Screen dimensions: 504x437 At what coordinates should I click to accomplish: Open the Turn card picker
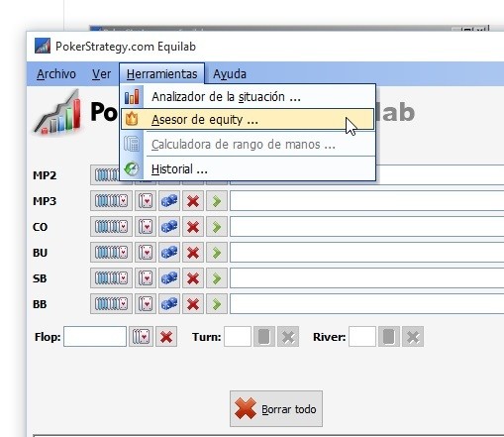(264, 337)
